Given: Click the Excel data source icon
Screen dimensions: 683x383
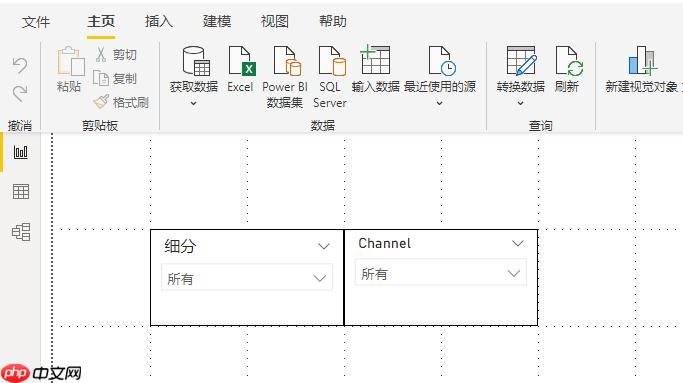Looking at the screenshot, I should (242, 61).
